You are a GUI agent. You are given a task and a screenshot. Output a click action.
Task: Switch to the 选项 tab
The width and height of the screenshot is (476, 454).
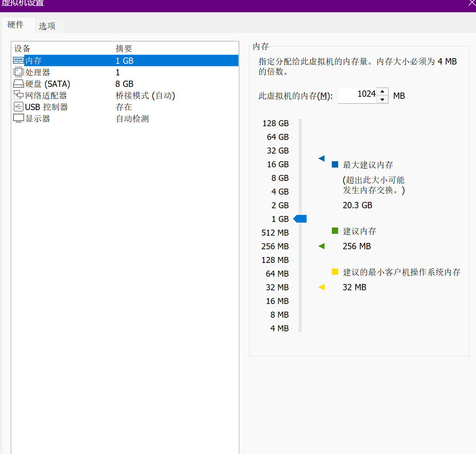pyautogui.click(x=47, y=26)
